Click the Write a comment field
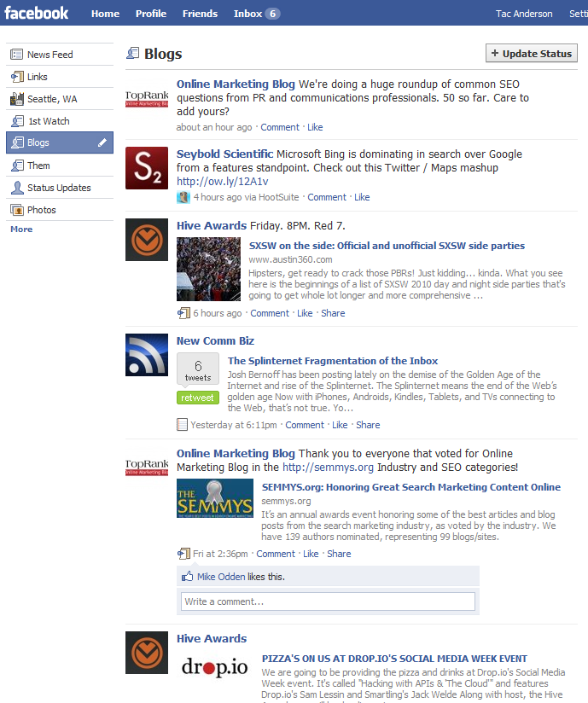The image size is (588, 703). 328,601
